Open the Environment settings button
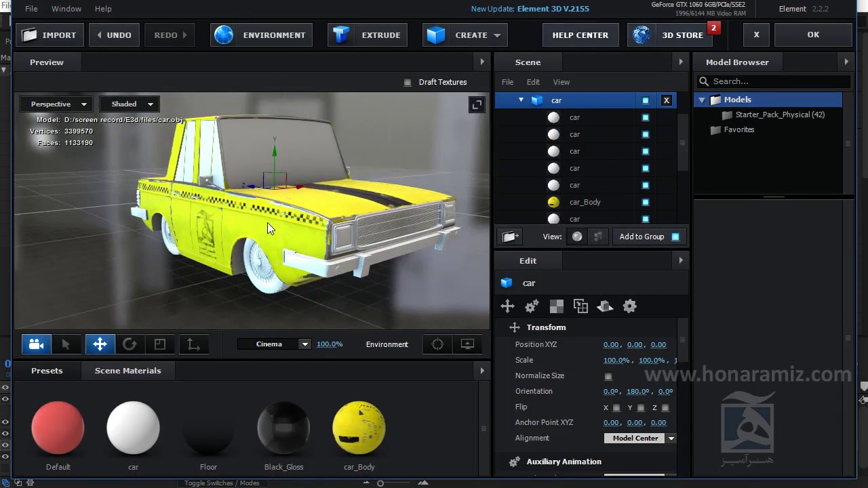This screenshot has width=868, height=488. click(261, 35)
